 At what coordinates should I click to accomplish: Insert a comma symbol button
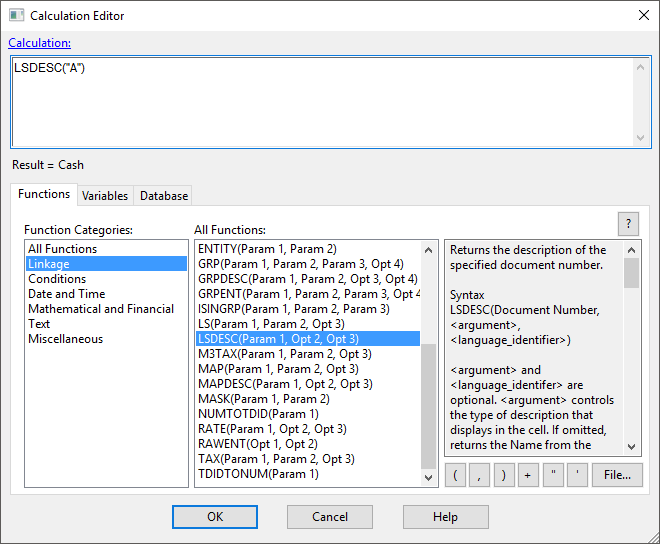(480, 475)
